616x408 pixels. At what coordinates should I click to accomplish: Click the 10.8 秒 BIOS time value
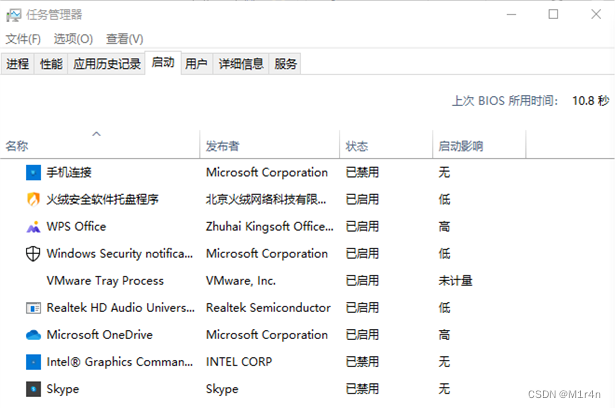coord(590,101)
